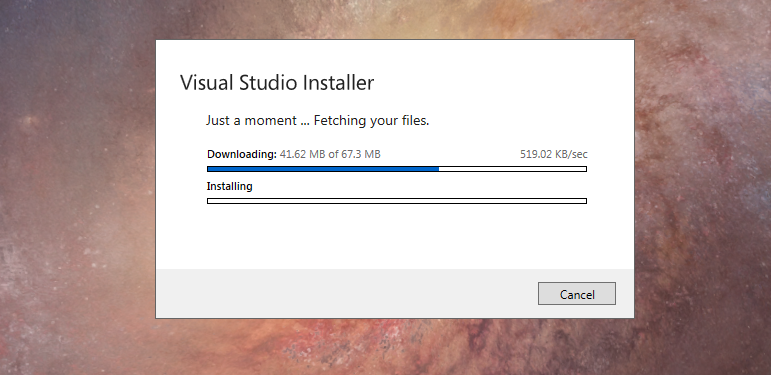Click the white space right of the installer title
Screen dimensions: 771x375
coord(502,83)
